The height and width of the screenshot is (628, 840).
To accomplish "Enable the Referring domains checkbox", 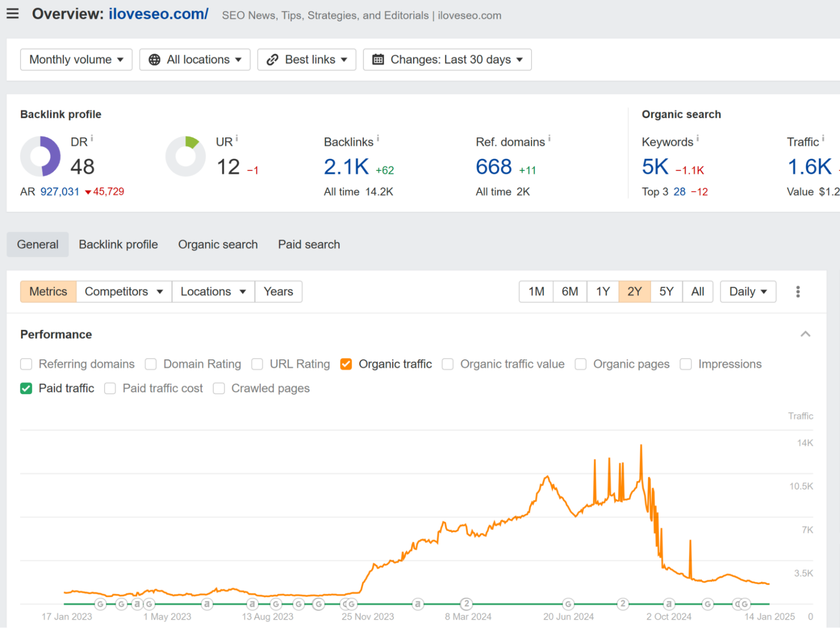I will pyautogui.click(x=26, y=364).
